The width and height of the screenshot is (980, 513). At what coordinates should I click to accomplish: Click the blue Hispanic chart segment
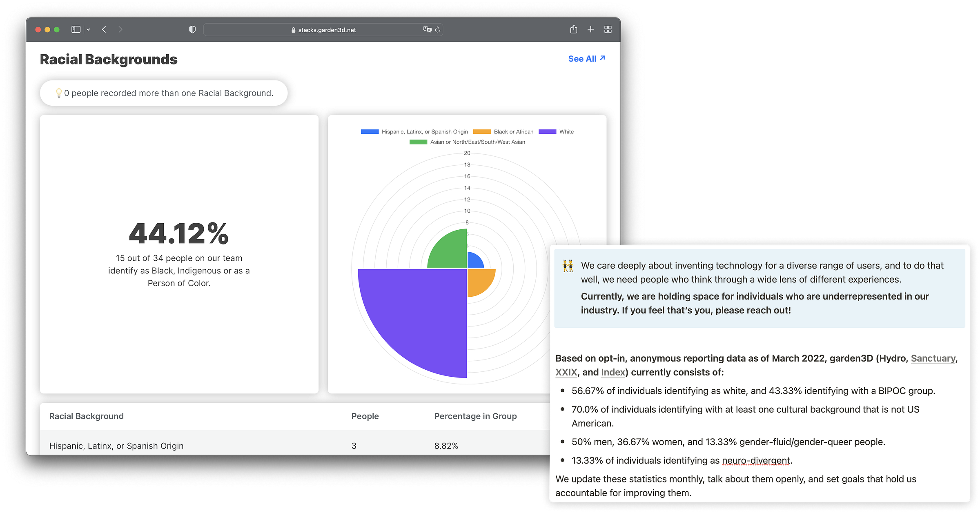(x=474, y=262)
